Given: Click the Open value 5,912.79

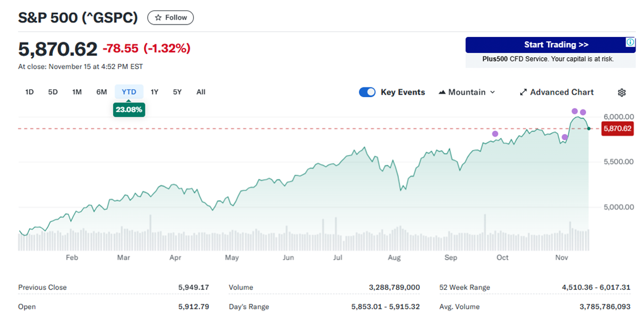Looking at the screenshot, I should [x=193, y=306].
